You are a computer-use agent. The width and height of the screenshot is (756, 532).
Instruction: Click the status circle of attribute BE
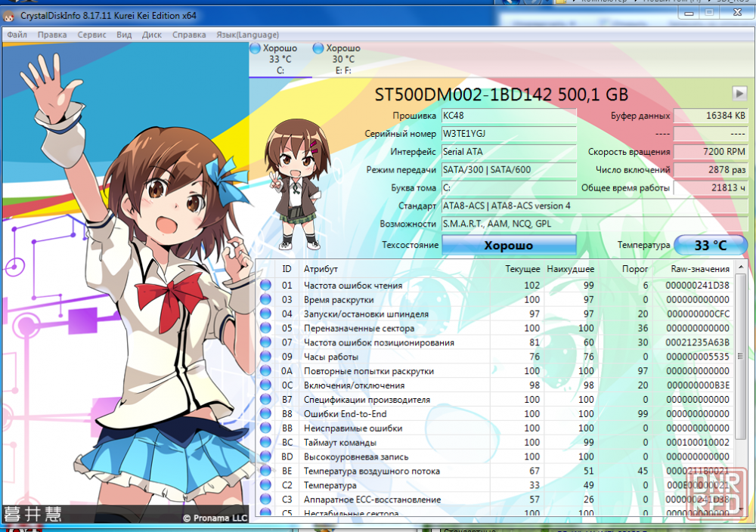tap(265, 471)
